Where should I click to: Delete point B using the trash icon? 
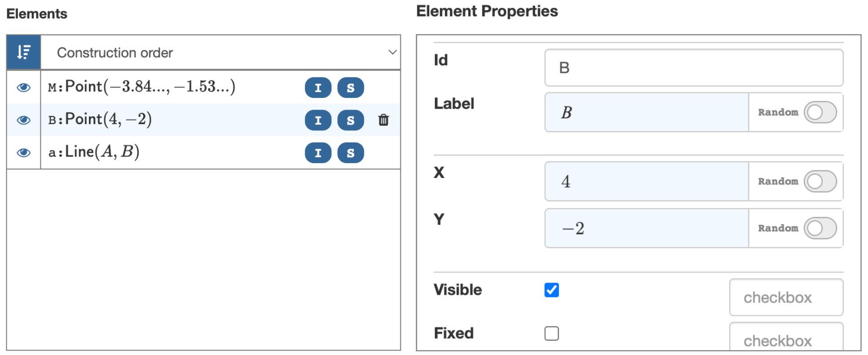point(384,120)
